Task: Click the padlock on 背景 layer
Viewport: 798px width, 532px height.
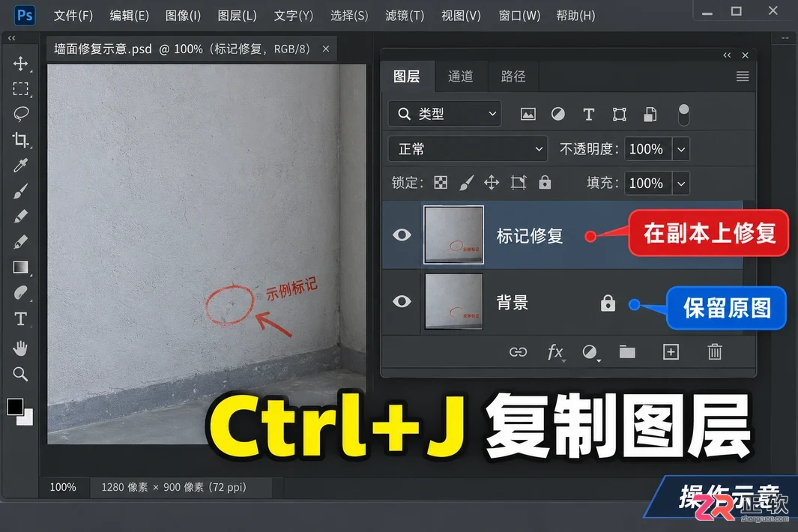Action: click(x=608, y=303)
